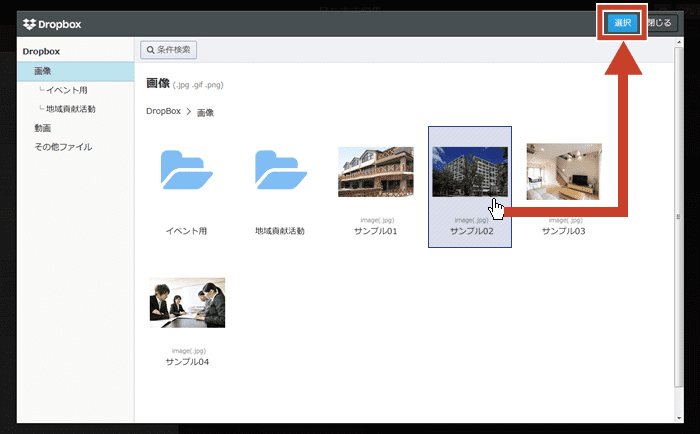Image resolution: width=700 pixels, height=434 pixels.
Task: Click the サンプル04 file name label
Action: (187, 361)
